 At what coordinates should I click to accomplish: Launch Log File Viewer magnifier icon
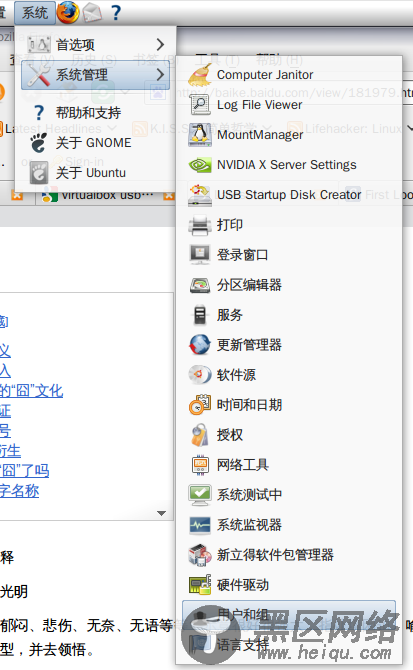[200, 105]
